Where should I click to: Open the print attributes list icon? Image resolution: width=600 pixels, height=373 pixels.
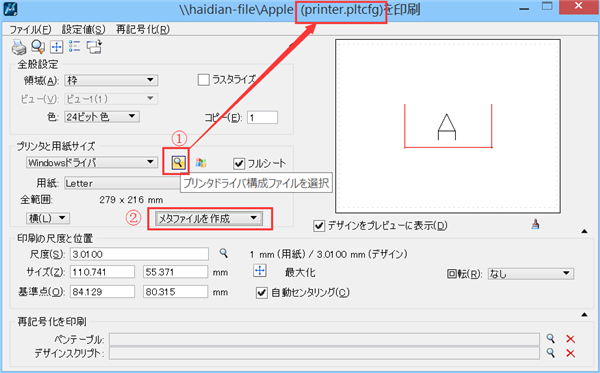click(x=75, y=47)
